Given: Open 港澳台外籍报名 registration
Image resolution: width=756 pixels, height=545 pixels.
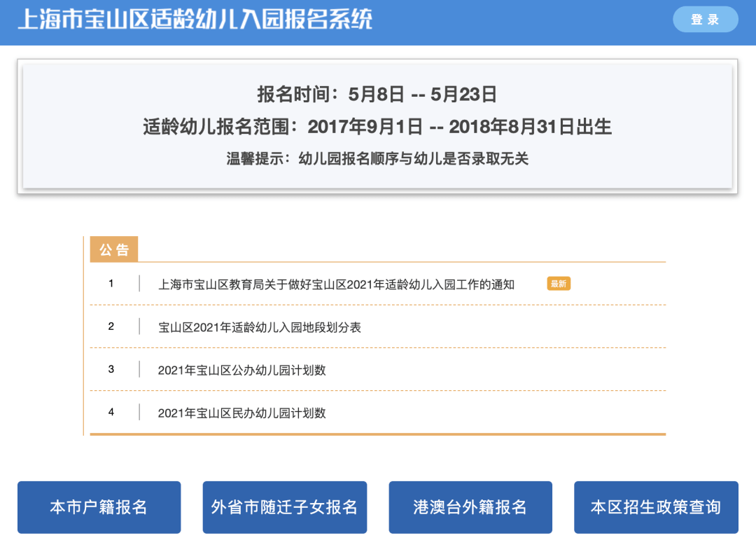Looking at the screenshot, I should [x=470, y=506].
